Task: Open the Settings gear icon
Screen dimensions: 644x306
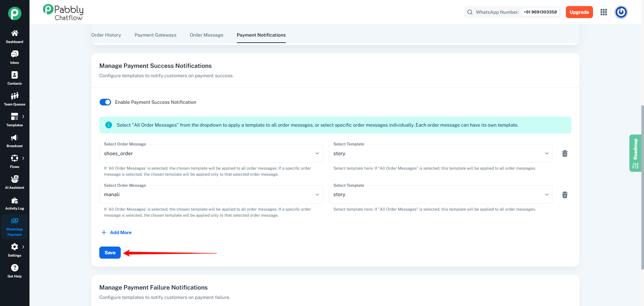Action: (15, 247)
